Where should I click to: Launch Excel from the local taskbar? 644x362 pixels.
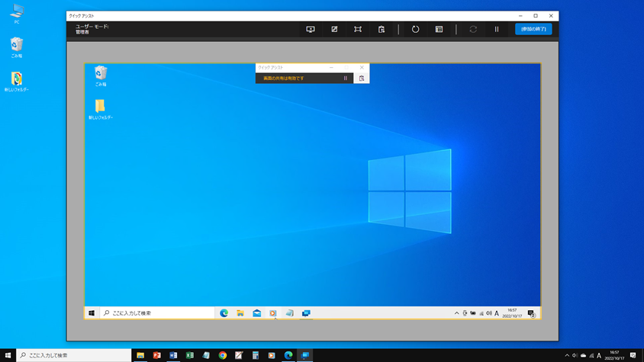(190, 355)
